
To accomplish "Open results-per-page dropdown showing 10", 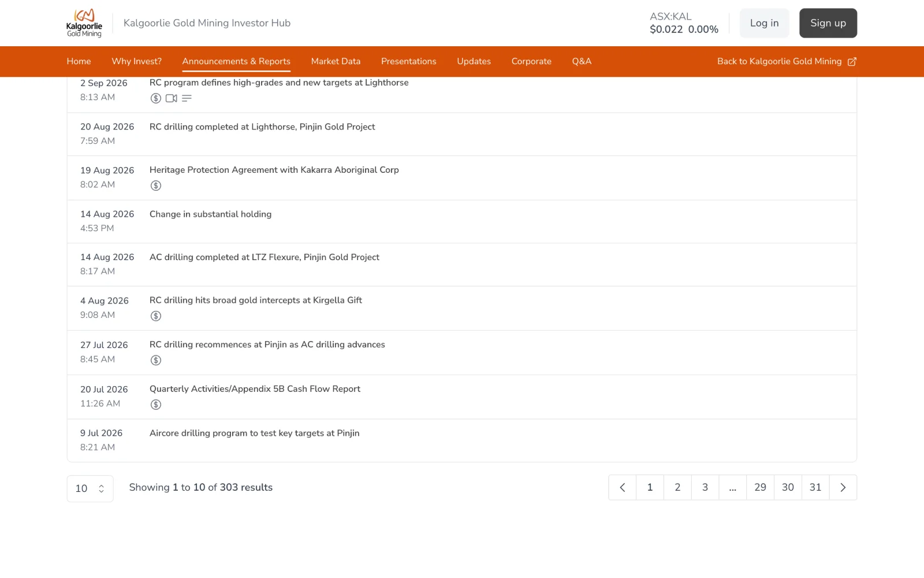I will point(90,489).
